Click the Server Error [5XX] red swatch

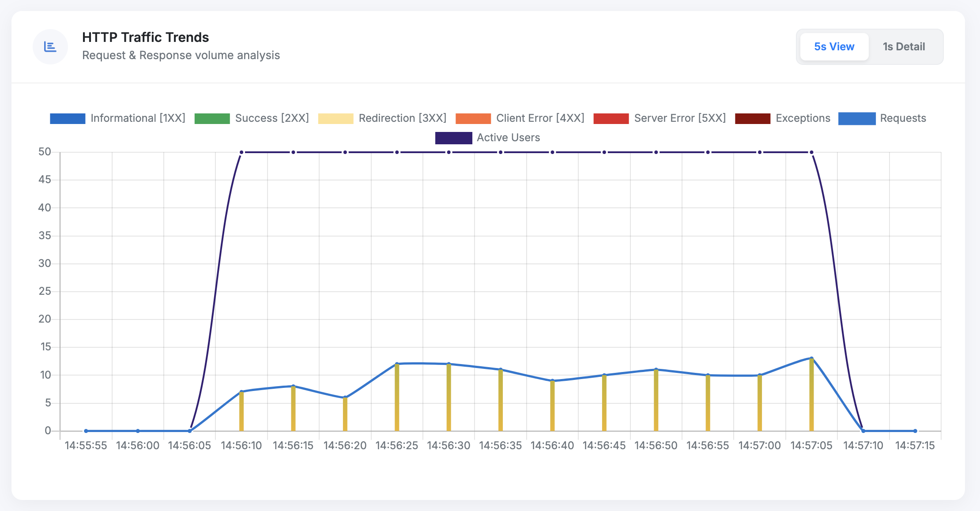[611, 119]
